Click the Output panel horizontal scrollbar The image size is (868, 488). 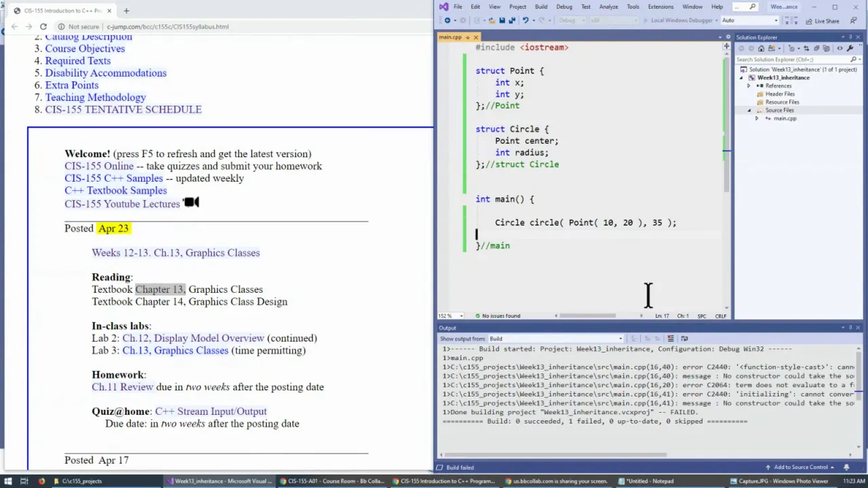pos(555,455)
